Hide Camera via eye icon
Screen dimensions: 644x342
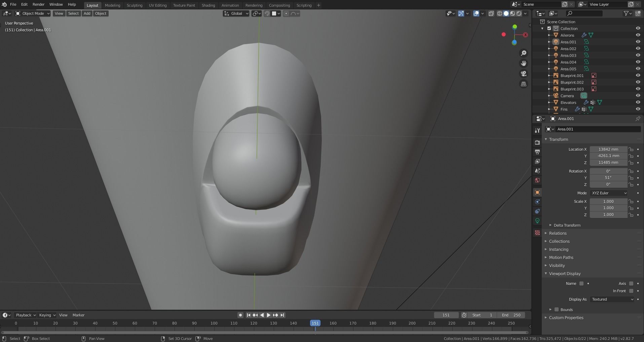(x=638, y=96)
